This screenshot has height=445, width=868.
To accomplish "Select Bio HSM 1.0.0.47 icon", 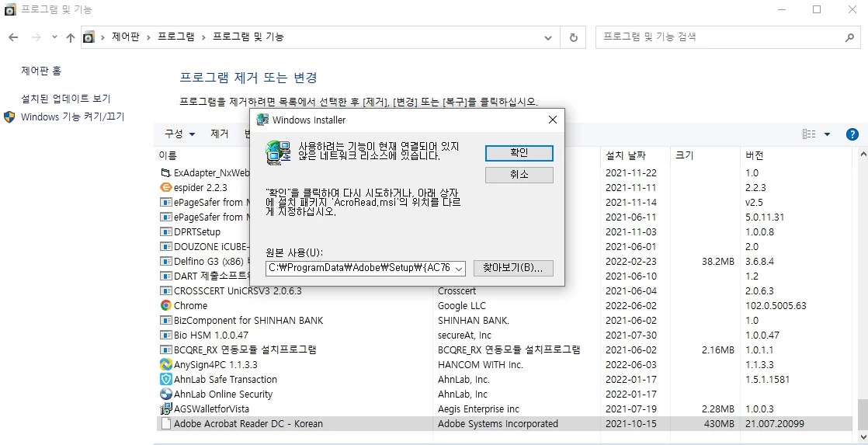I will pyautogui.click(x=165, y=335).
